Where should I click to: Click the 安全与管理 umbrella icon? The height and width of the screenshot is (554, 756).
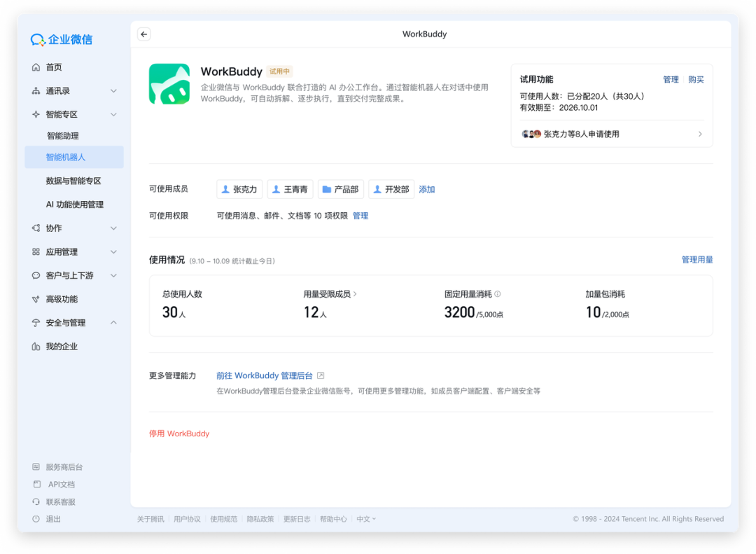coord(36,322)
